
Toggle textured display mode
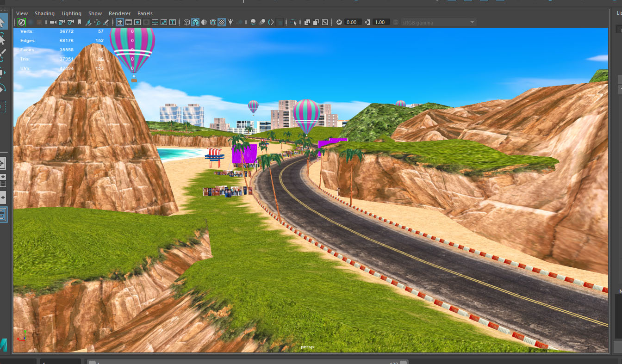point(222,22)
